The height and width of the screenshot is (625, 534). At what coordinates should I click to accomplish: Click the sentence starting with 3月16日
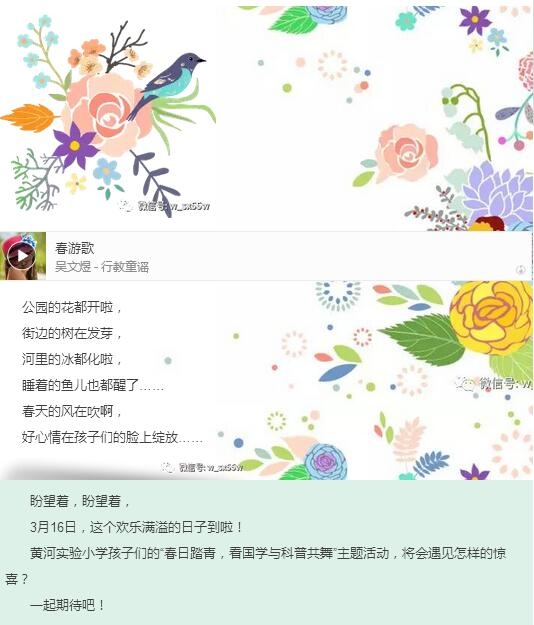[x=136, y=527]
